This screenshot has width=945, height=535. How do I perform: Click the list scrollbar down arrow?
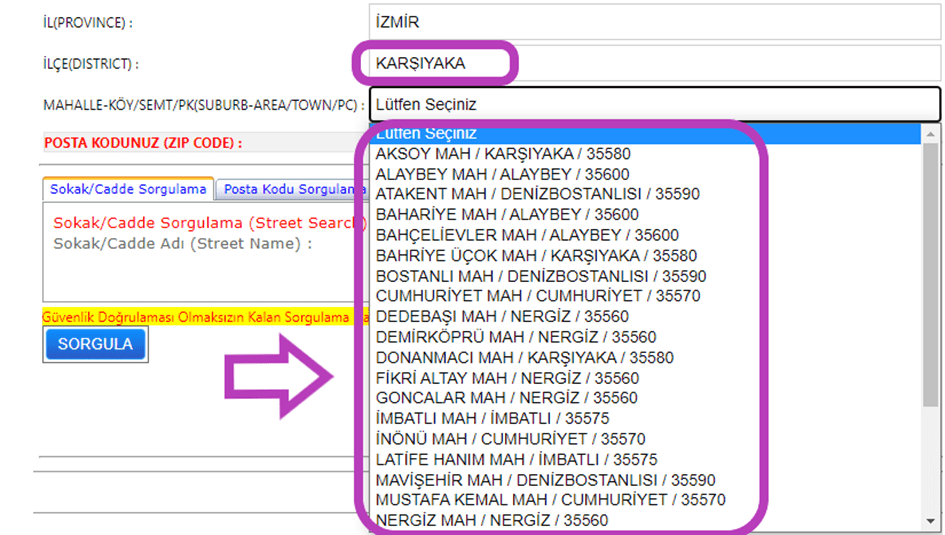click(x=931, y=520)
